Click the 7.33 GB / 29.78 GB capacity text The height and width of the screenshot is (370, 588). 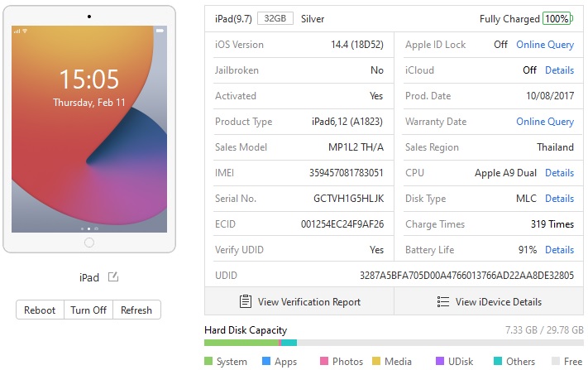[x=544, y=329]
